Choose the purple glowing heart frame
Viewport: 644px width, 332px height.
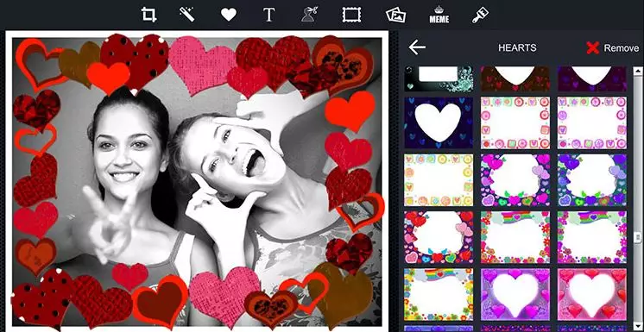click(515, 294)
